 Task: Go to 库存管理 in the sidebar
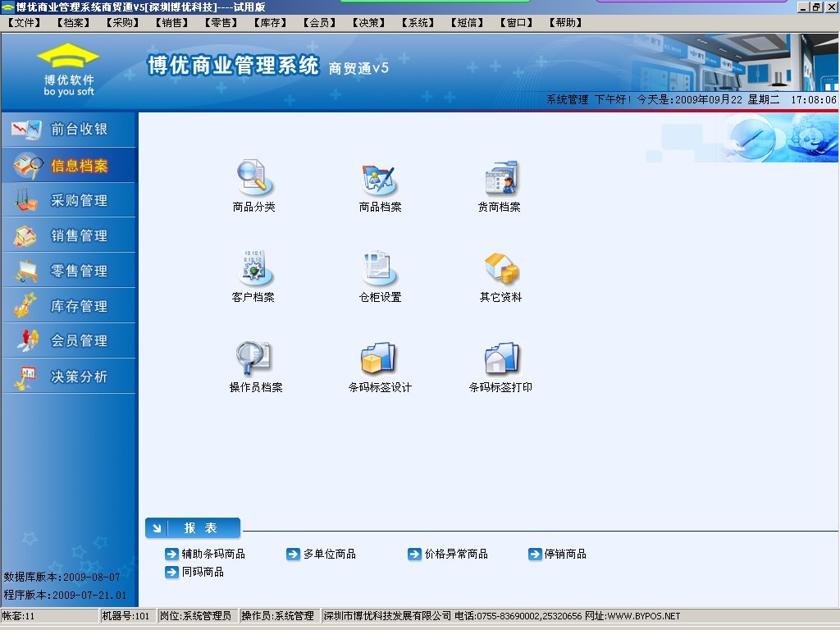(69, 306)
